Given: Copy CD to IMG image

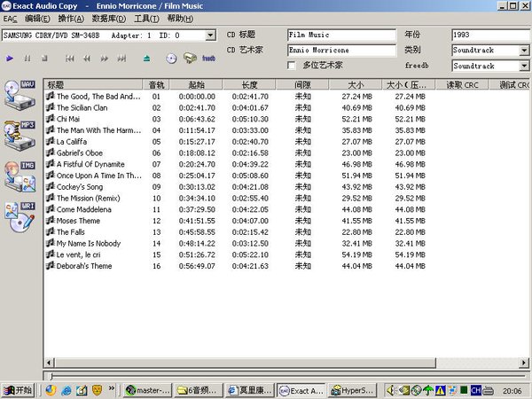Looking at the screenshot, I should point(20,176).
